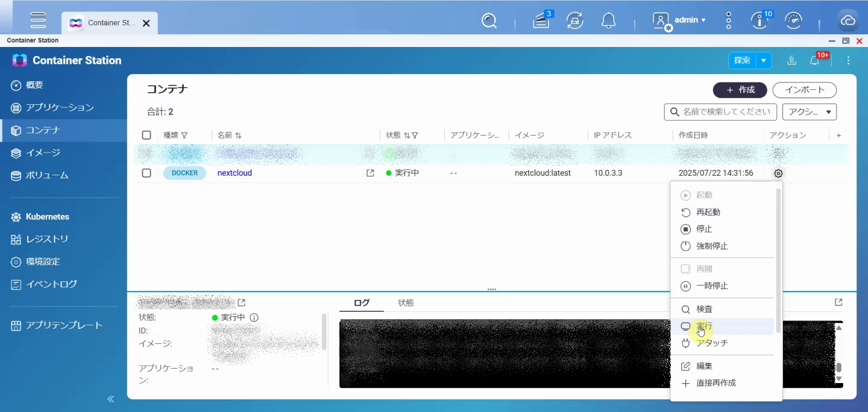
Task: Select 実行 from the action menu
Action: 723,326
